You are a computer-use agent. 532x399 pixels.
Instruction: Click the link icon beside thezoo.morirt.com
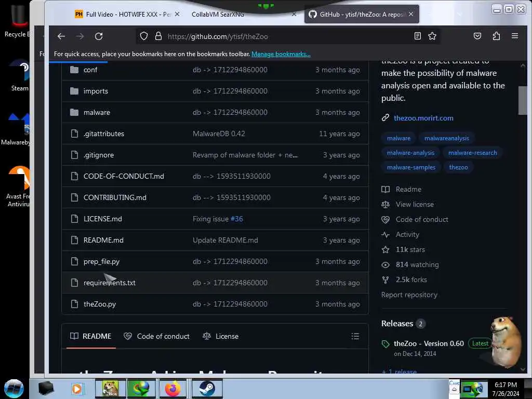tap(385, 118)
